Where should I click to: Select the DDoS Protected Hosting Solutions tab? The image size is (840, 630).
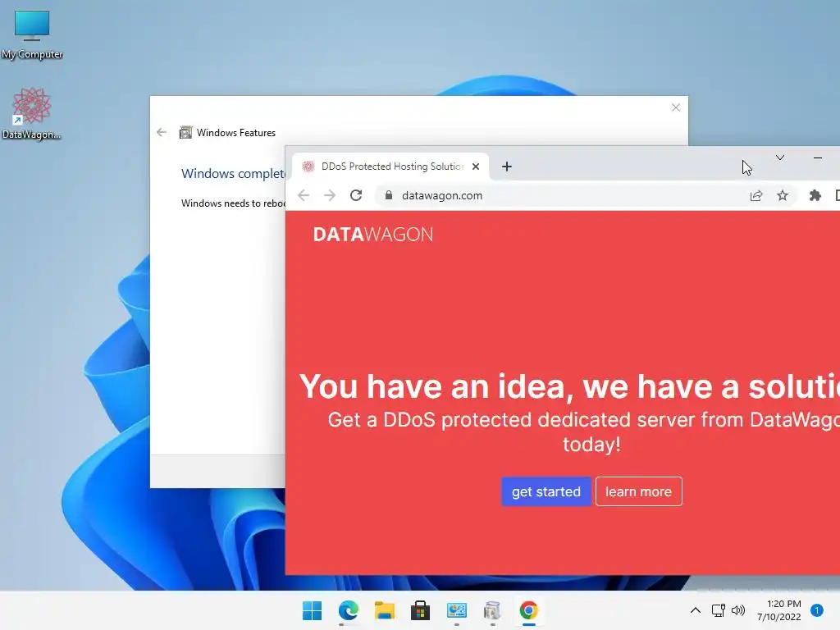pyautogui.click(x=390, y=167)
